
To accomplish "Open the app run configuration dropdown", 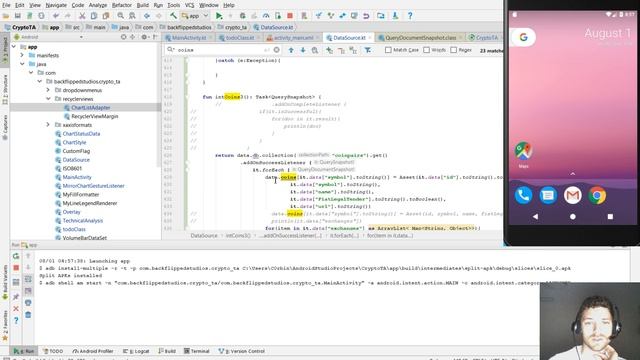I will point(195,16).
